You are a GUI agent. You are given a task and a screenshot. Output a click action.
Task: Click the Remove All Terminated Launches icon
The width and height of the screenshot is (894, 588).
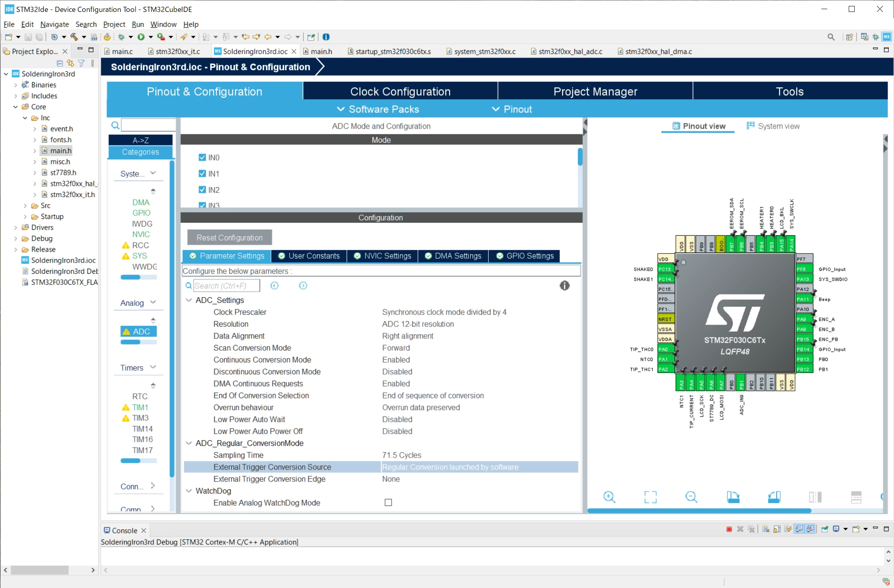click(751, 529)
